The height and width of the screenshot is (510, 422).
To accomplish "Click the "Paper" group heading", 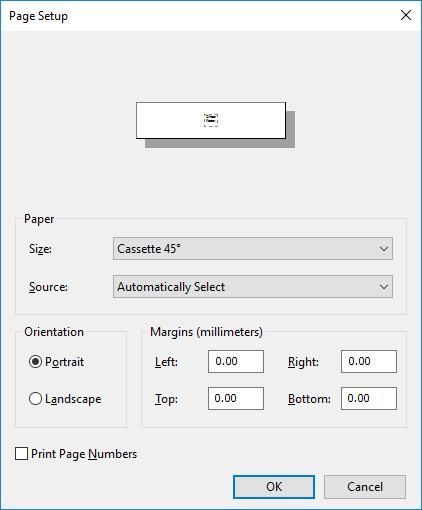I will [39, 219].
